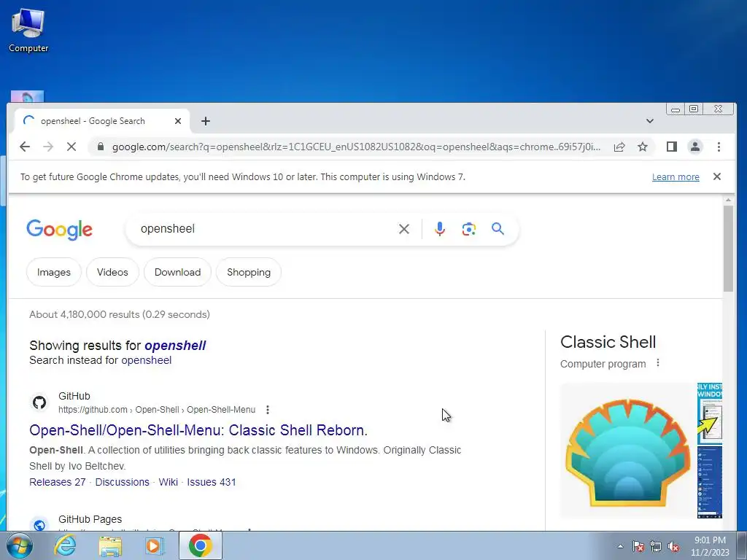Screen dimensions: 747x560
Task: Clear the search box text
Action: point(404,229)
